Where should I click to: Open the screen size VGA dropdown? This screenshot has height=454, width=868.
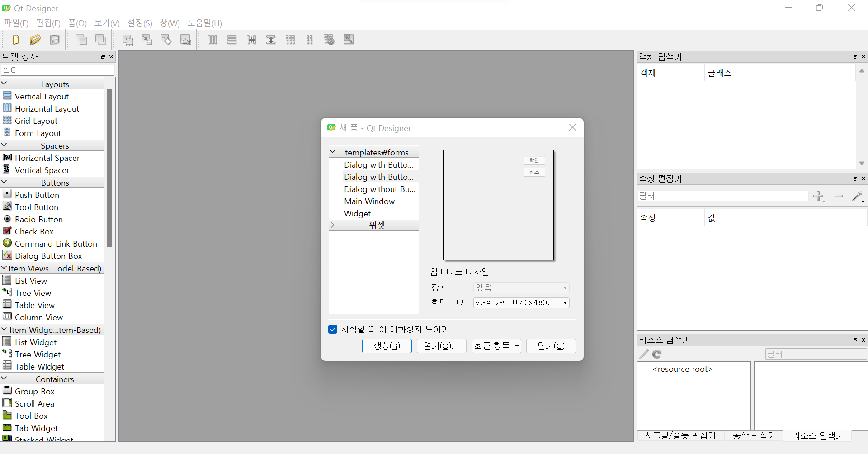pos(521,303)
